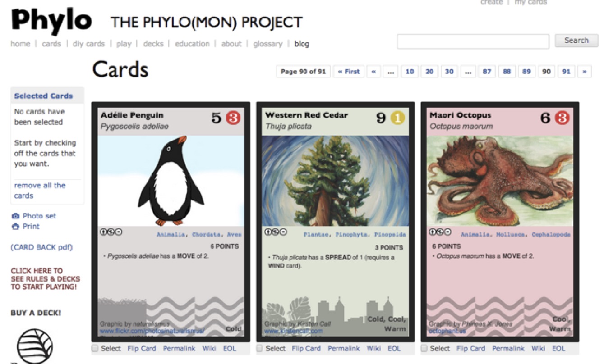Open the glossary navigation item
604x364 pixels.
(x=267, y=44)
